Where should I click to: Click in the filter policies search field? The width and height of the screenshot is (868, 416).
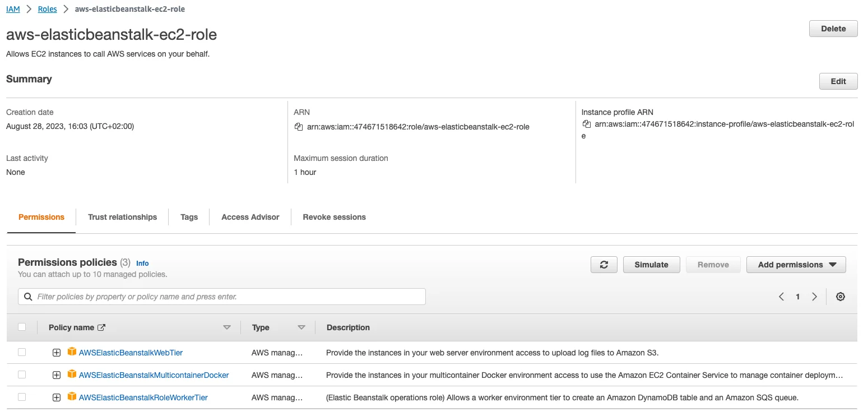tap(222, 297)
